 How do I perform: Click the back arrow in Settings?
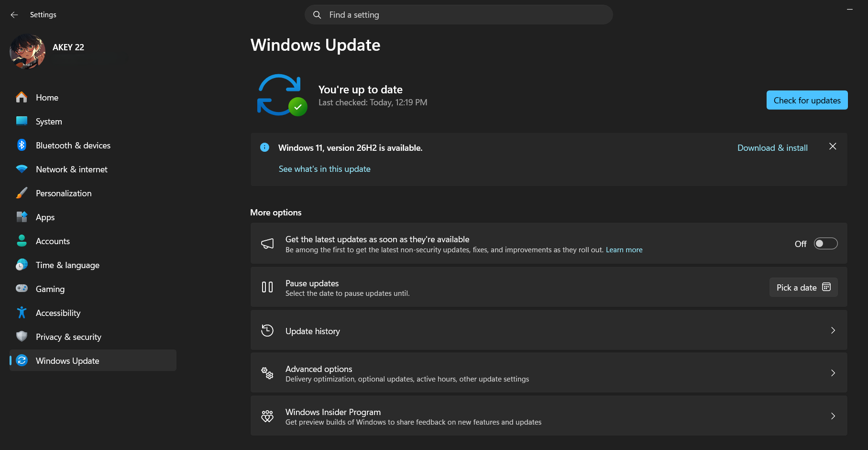[x=14, y=15]
